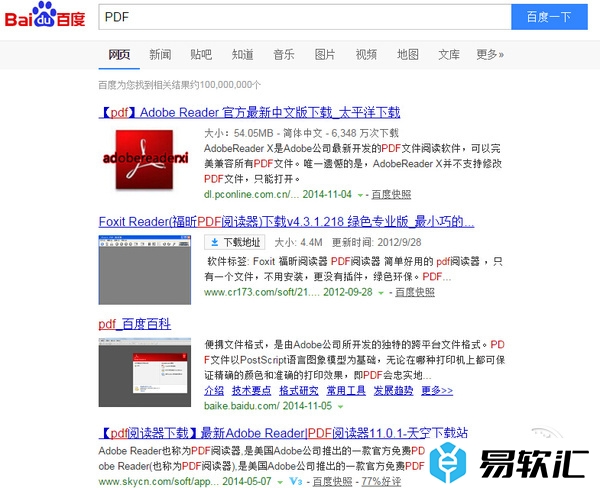Image resolution: width=600 pixels, height=488 pixels.
Task: Open the 发展趋势 sublink
Action: click(393, 391)
